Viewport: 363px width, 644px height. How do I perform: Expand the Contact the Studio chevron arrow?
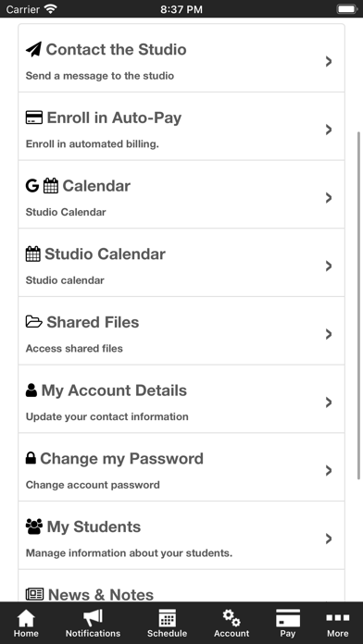coord(329,62)
